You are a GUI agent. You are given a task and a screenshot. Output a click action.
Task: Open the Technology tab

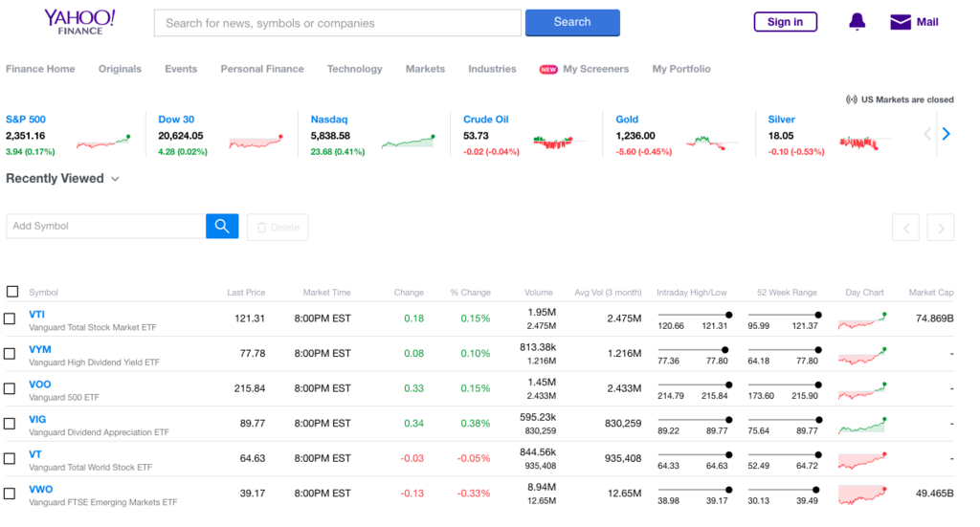pyautogui.click(x=355, y=69)
